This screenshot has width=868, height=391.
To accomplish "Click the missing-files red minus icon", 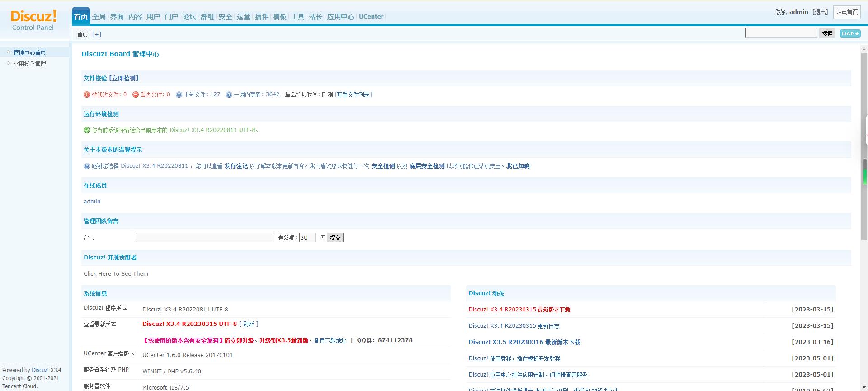I will pyautogui.click(x=136, y=94).
